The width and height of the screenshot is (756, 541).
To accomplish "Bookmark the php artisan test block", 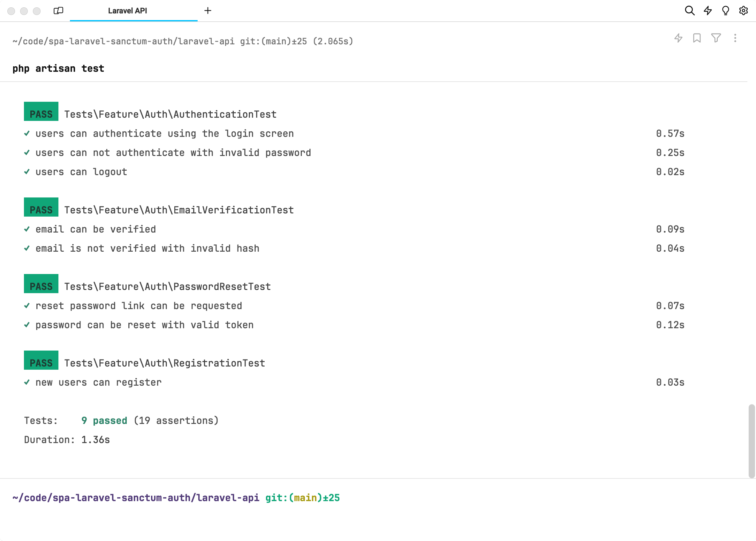I will pos(697,38).
